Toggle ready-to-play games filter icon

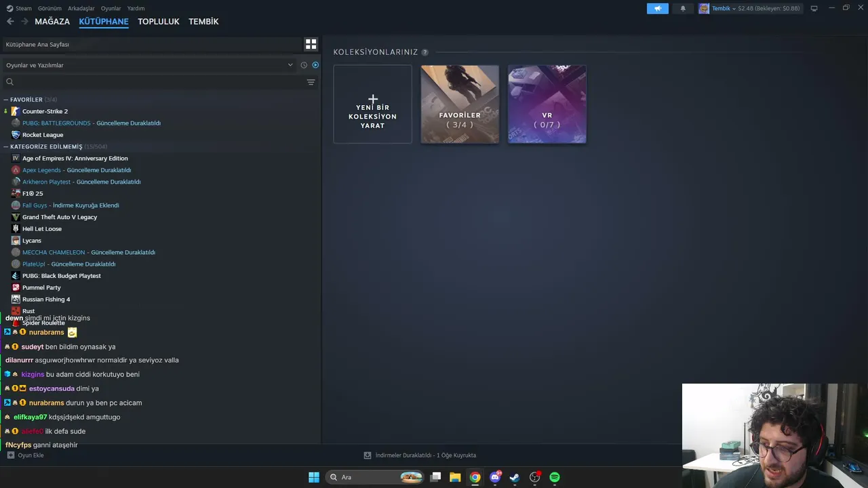(x=315, y=65)
